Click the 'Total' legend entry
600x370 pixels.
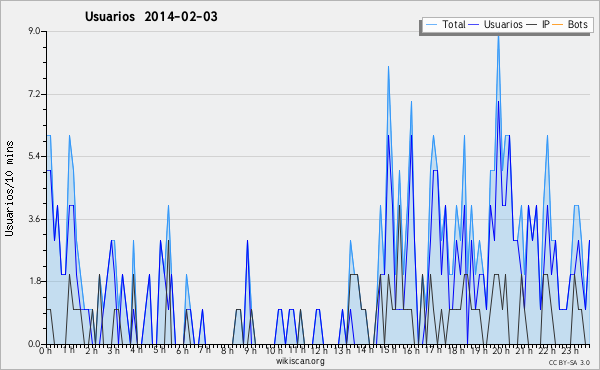point(445,24)
